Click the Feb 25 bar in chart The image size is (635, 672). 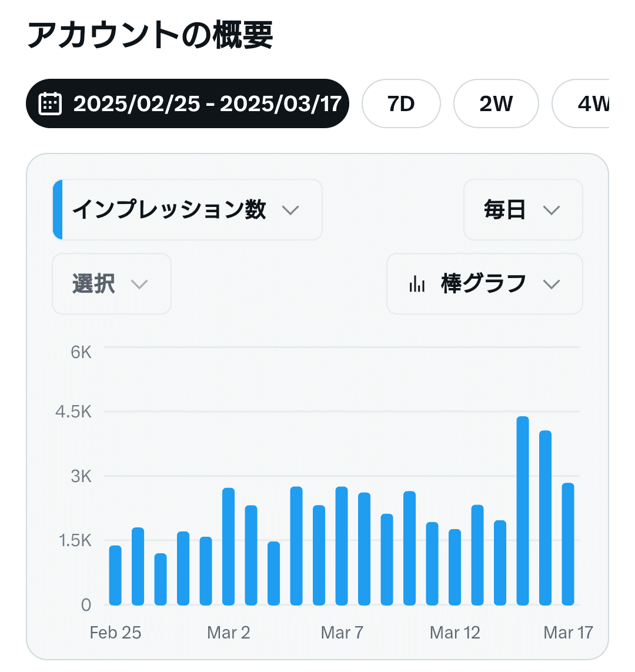[x=115, y=576]
